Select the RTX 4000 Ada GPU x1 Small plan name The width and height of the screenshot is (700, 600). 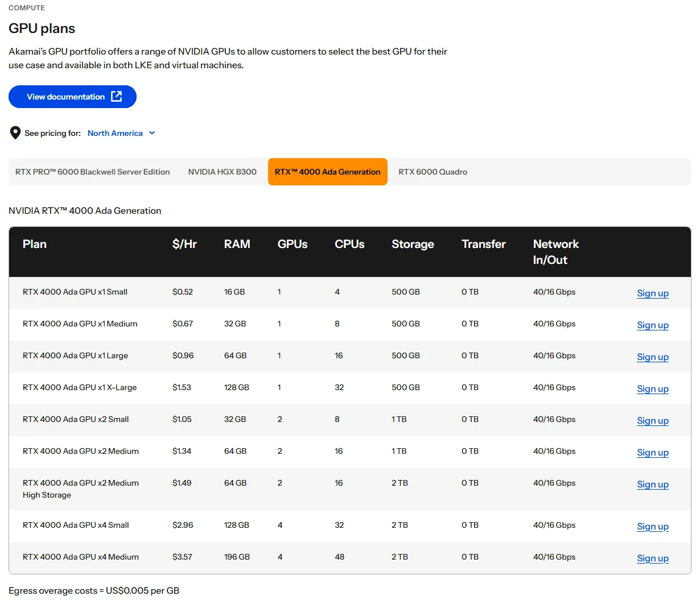tap(75, 292)
